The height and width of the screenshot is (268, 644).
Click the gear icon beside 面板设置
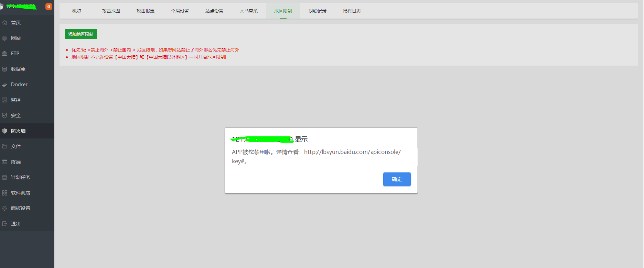pos(4,208)
